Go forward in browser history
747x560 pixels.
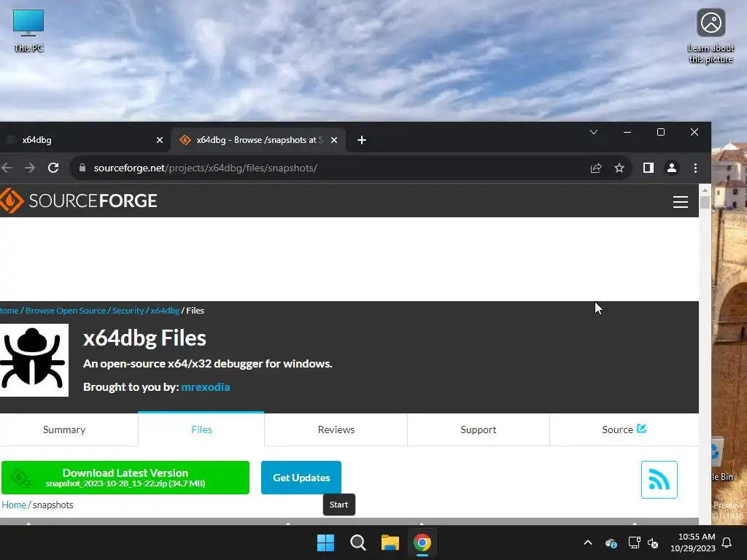coord(29,168)
